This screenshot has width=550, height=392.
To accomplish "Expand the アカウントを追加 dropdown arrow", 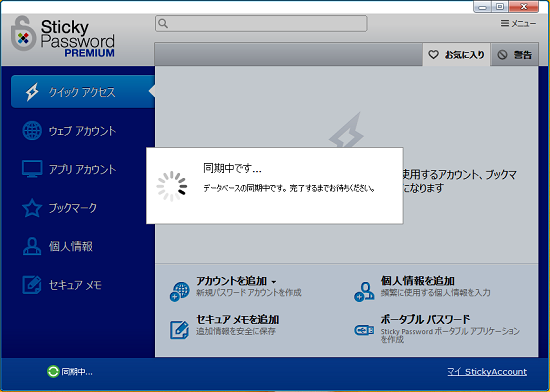I will click(274, 282).
